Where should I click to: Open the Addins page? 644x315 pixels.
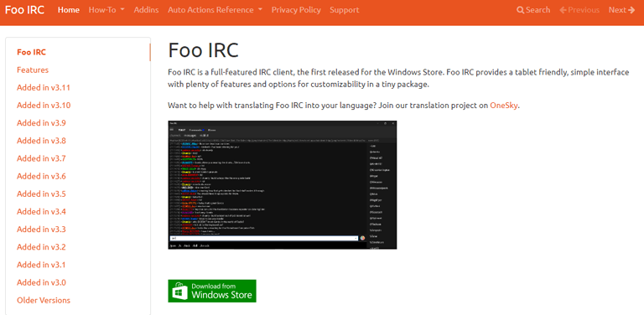tap(146, 10)
